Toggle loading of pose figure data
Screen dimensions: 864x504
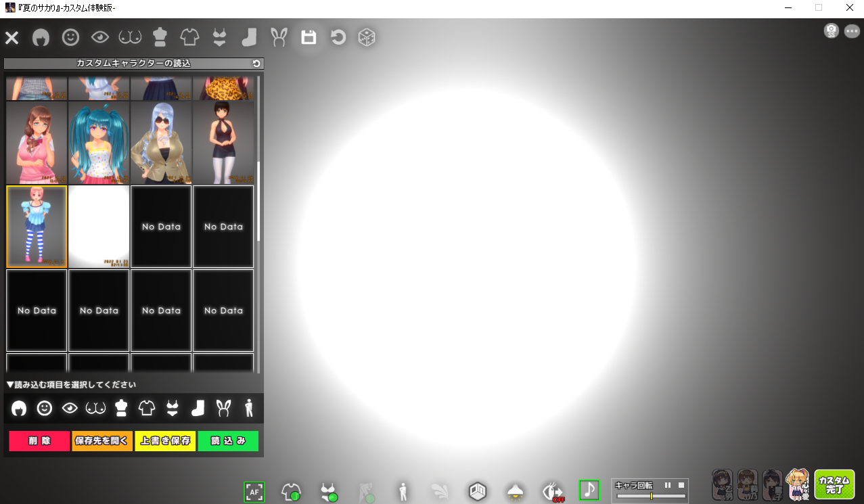coord(248,408)
